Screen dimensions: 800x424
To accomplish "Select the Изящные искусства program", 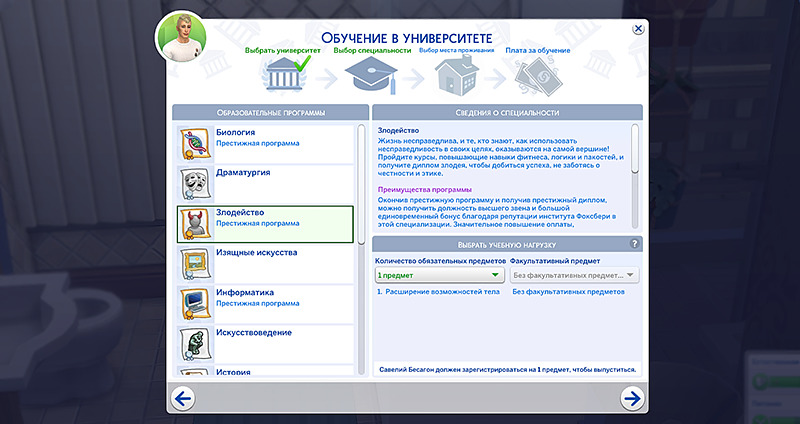I will pyautogui.click(x=265, y=264).
